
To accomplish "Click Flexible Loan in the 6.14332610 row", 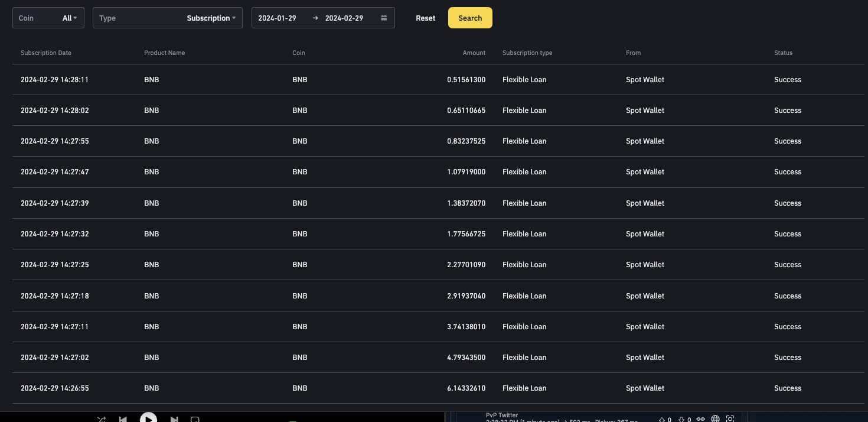I will click(x=524, y=388).
